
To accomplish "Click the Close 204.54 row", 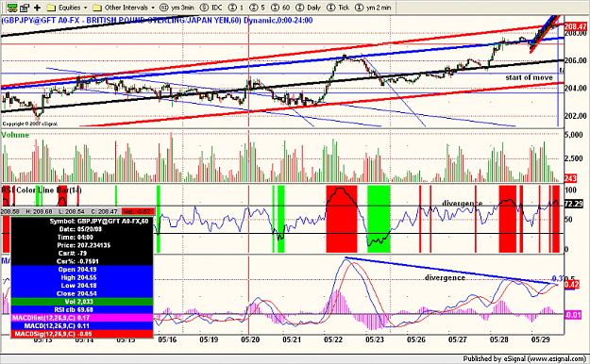I will (82, 293).
